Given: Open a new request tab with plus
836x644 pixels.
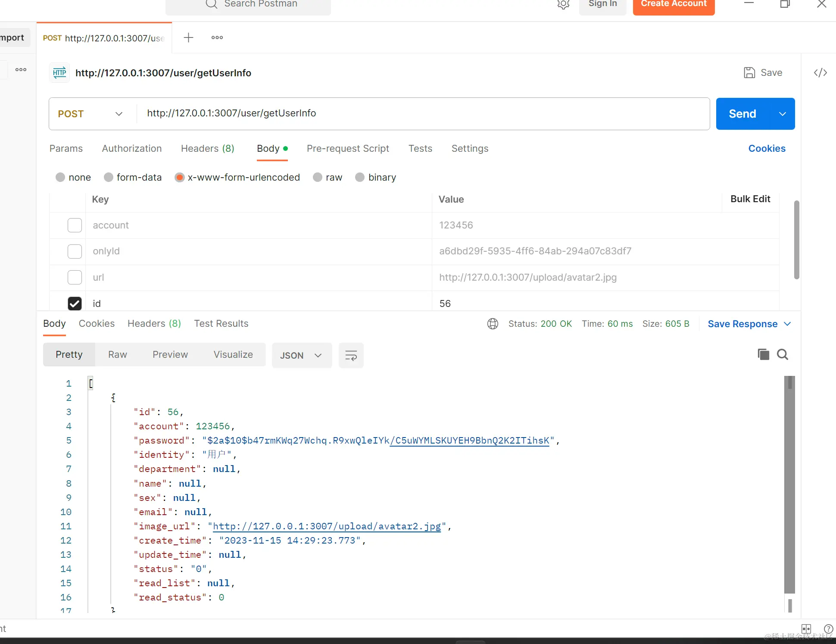Looking at the screenshot, I should [188, 38].
